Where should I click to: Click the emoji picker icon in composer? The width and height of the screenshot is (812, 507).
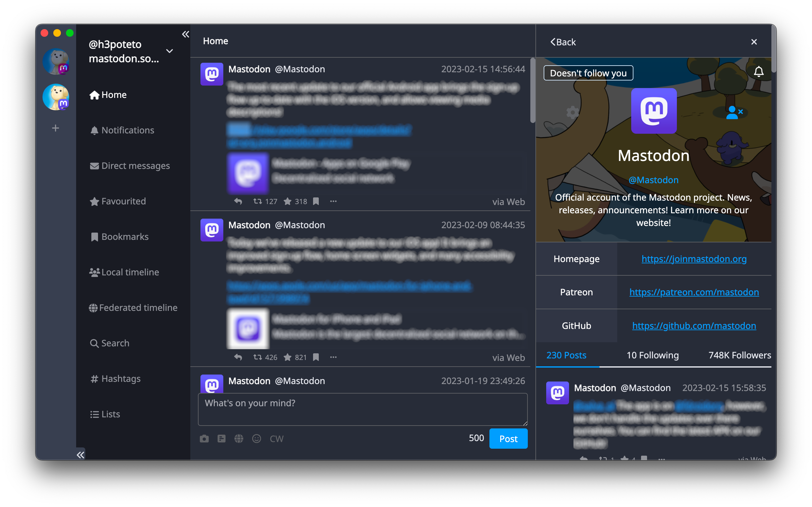257,438
